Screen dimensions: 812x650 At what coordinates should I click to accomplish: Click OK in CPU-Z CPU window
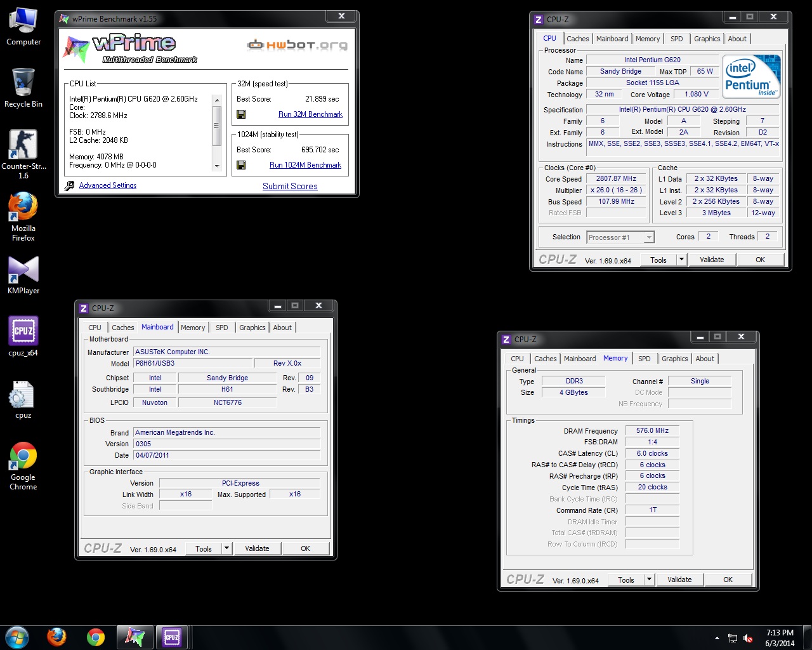(x=761, y=260)
